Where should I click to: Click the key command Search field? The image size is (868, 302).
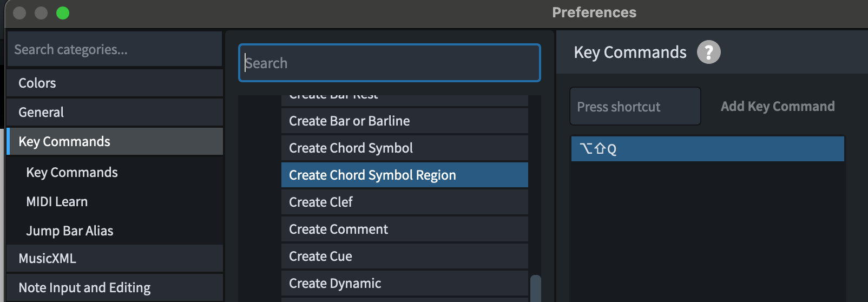(x=390, y=63)
